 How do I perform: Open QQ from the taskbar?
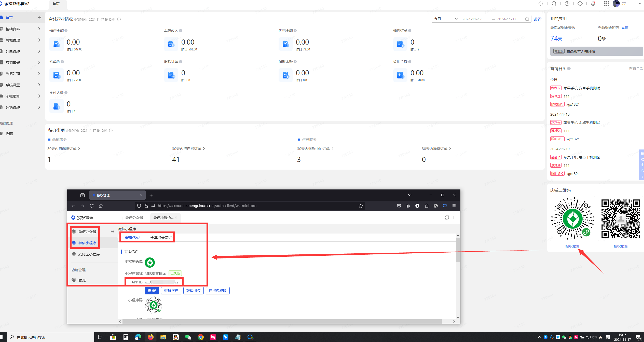click(x=176, y=337)
